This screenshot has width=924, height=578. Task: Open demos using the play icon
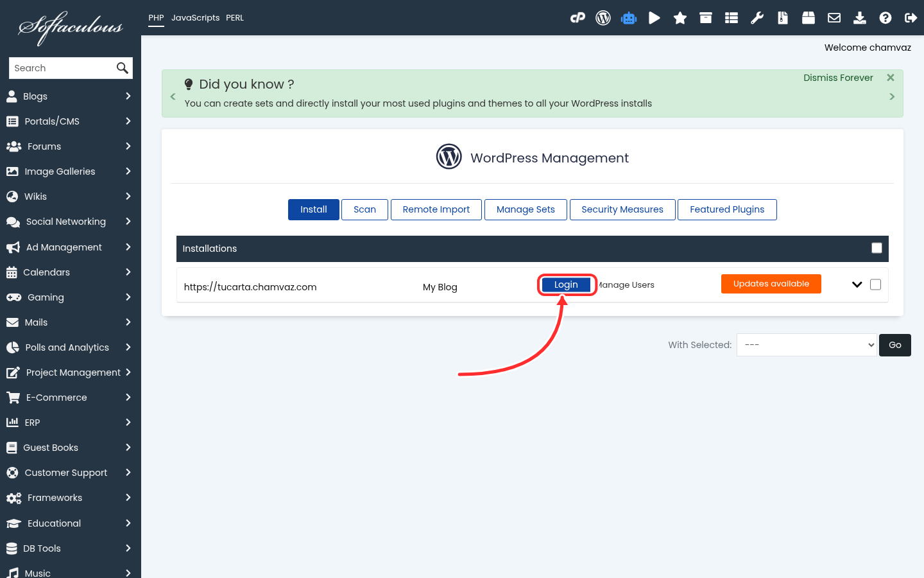point(654,18)
